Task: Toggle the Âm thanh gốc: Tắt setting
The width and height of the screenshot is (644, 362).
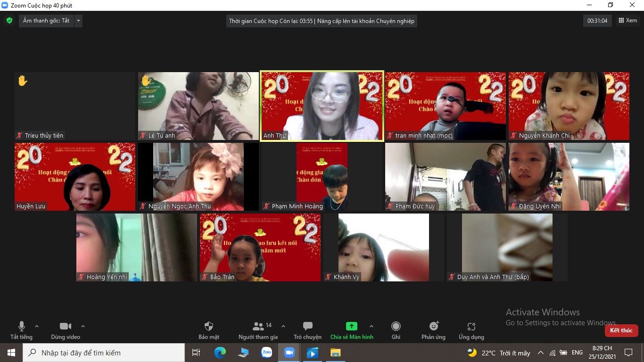Action: (x=46, y=21)
